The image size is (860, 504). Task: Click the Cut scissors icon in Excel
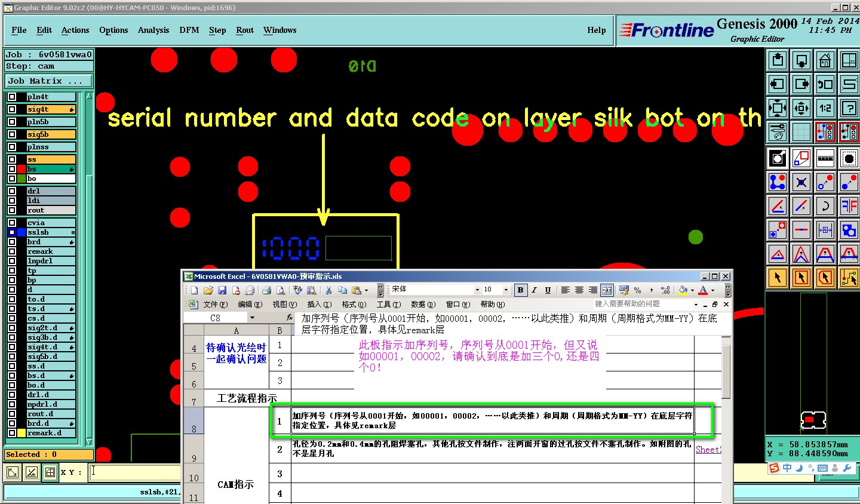328,290
